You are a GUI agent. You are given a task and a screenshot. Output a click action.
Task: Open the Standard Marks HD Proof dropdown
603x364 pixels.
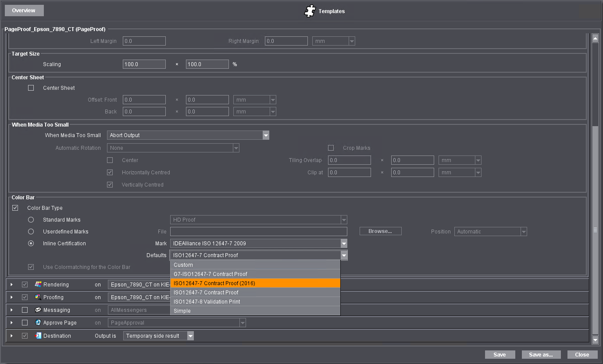coord(259,219)
